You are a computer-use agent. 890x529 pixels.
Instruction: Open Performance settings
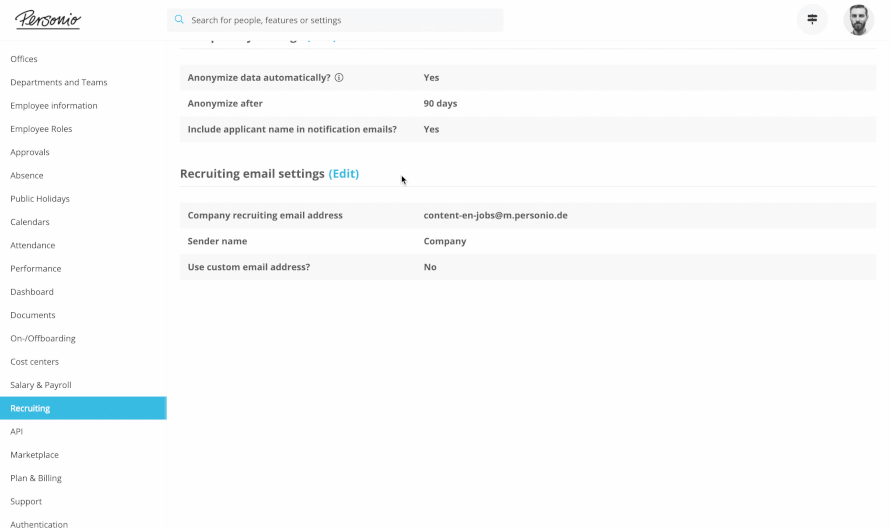click(36, 268)
